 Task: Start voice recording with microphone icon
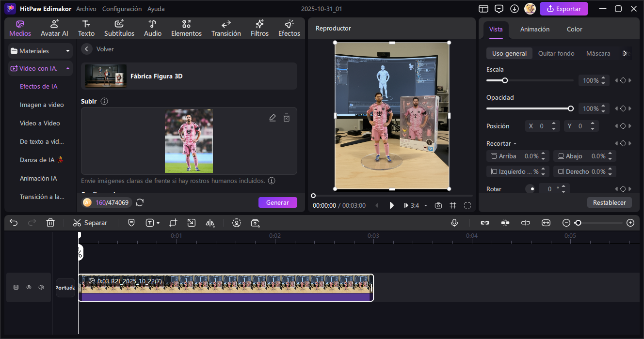click(x=454, y=223)
